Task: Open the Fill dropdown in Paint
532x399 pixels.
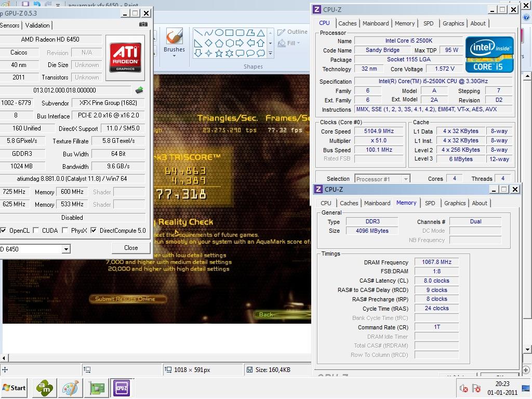Action: pyautogui.click(x=289, y=43)
